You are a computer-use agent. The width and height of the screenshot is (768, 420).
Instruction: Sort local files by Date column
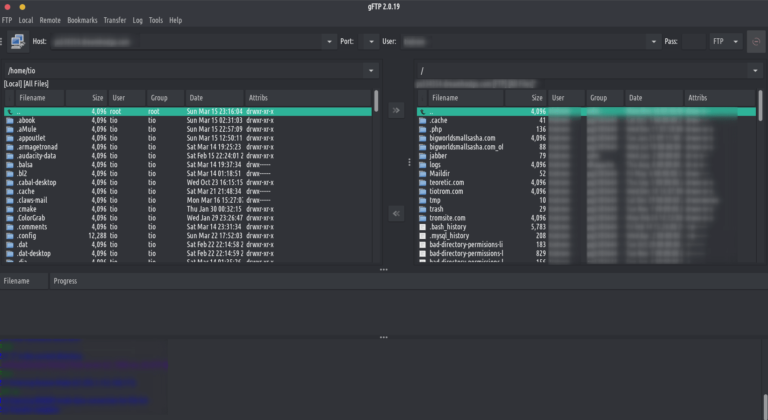tap(196, 98)
